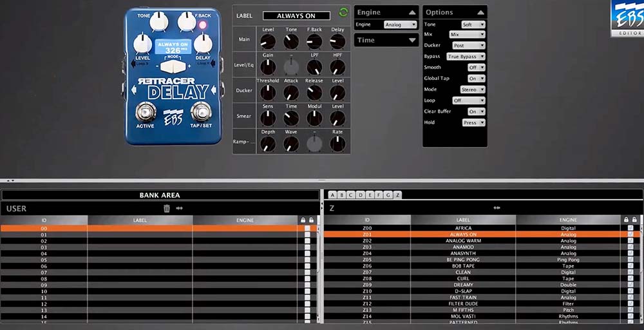This screenshot has height=330, width=644.
Task: Switch to bank tab D
Action: coord(361,195)
